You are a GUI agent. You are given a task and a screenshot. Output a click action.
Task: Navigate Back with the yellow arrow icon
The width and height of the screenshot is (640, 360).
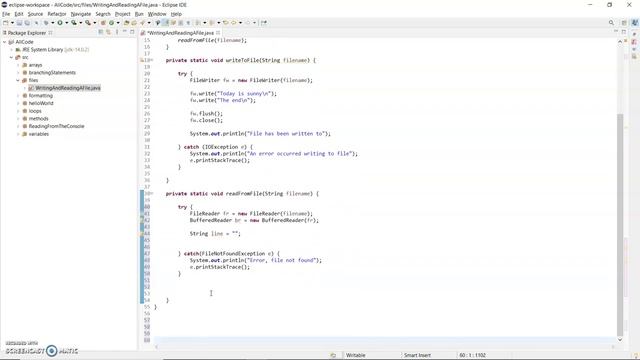pyautogui.click(x=233, y=23)
